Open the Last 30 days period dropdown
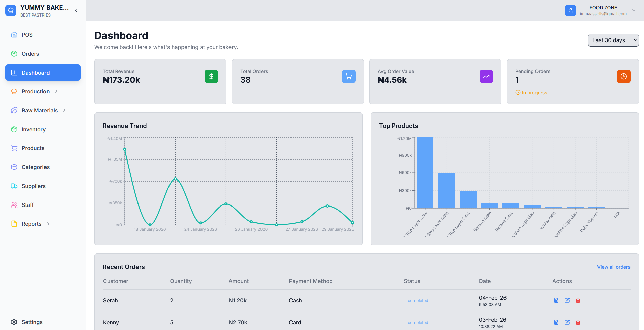 coord(613,40)
